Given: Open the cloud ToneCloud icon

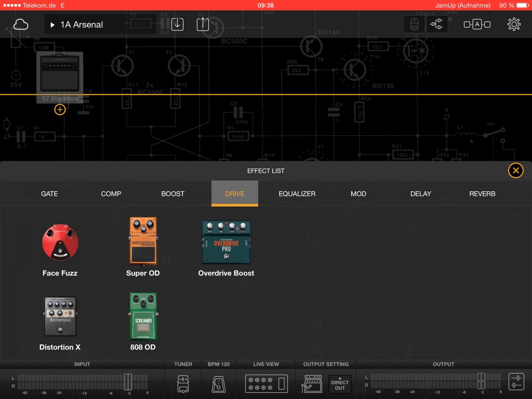Looking at the screenshot, I should tap(21, 25).
